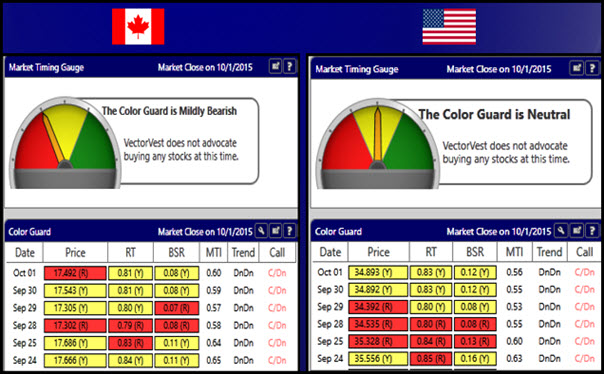The height and width of the screenshot is (374, 604).
Task: Sort US table by BSR column header
Action: (475, 252)
